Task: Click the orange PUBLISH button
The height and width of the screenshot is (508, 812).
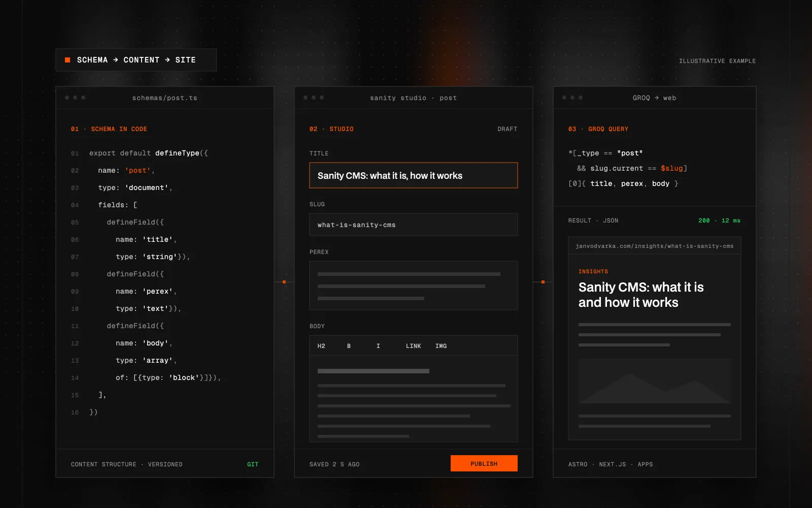Action: [484, 463]
